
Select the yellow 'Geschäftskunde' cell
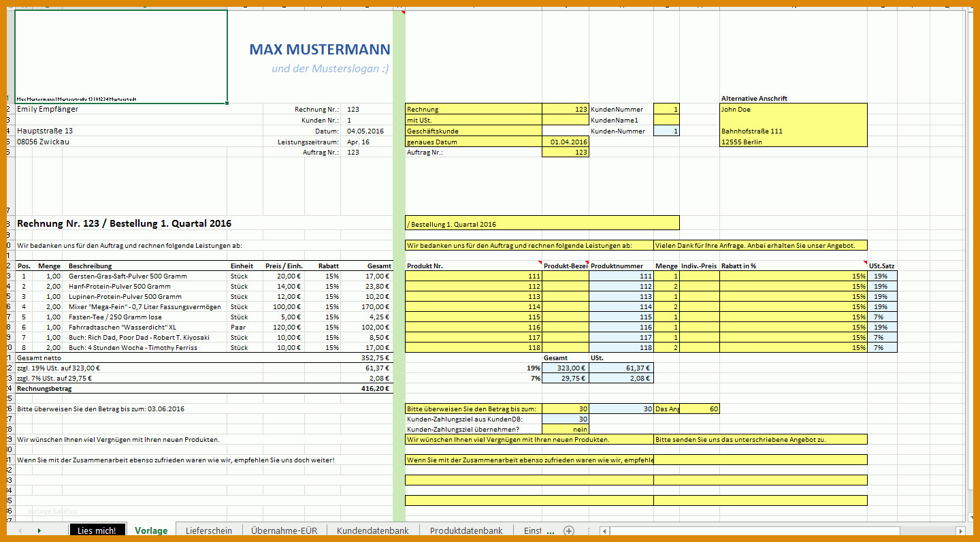tap(474, 131)
